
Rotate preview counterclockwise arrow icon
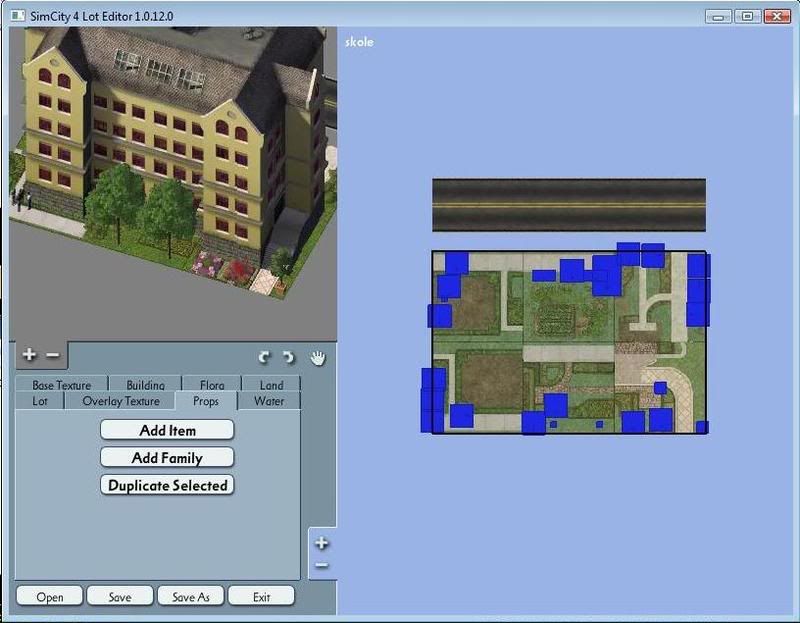(264, 357)
